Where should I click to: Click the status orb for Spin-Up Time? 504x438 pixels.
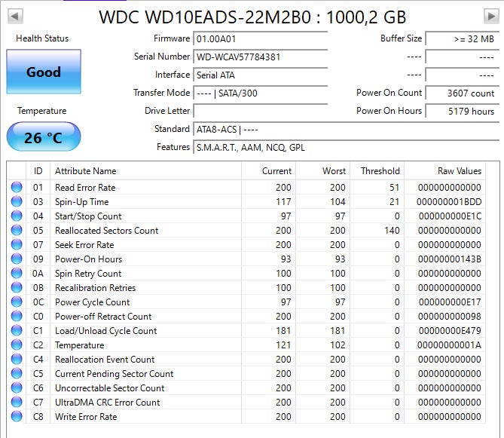pyautogui.click(x=17, y=201)
